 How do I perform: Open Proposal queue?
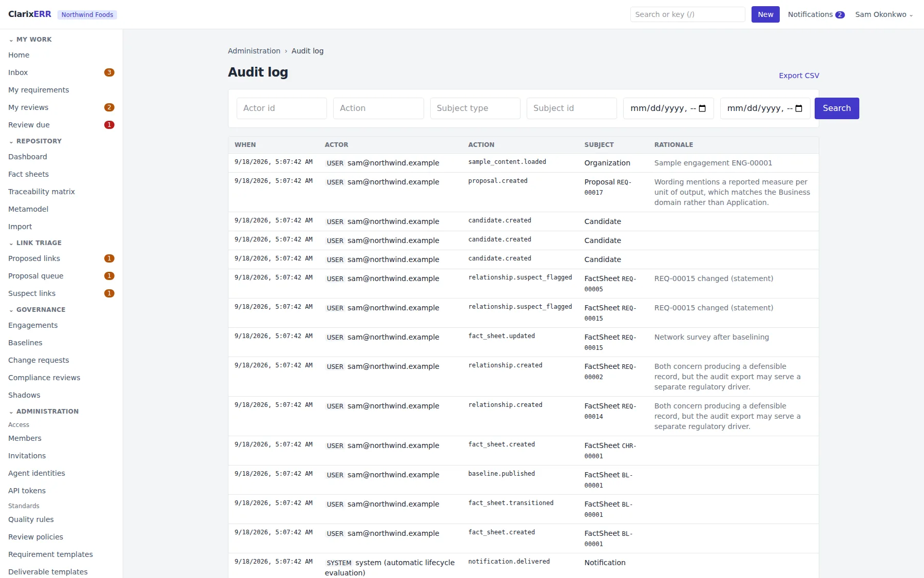point(61,276)
